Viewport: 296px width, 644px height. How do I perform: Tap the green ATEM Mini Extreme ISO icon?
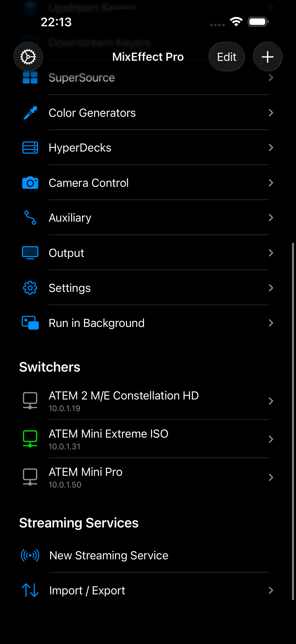30,439
